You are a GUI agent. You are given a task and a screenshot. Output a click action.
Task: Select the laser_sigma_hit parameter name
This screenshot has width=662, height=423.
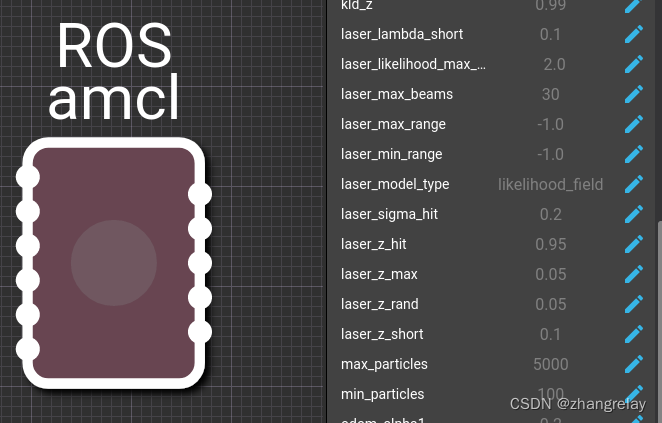pos(389,214)
